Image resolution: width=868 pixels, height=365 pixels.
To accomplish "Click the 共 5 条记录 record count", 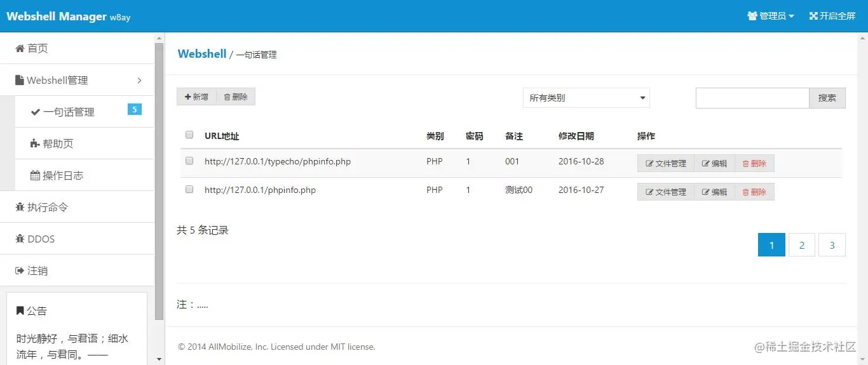I will 203,230.
